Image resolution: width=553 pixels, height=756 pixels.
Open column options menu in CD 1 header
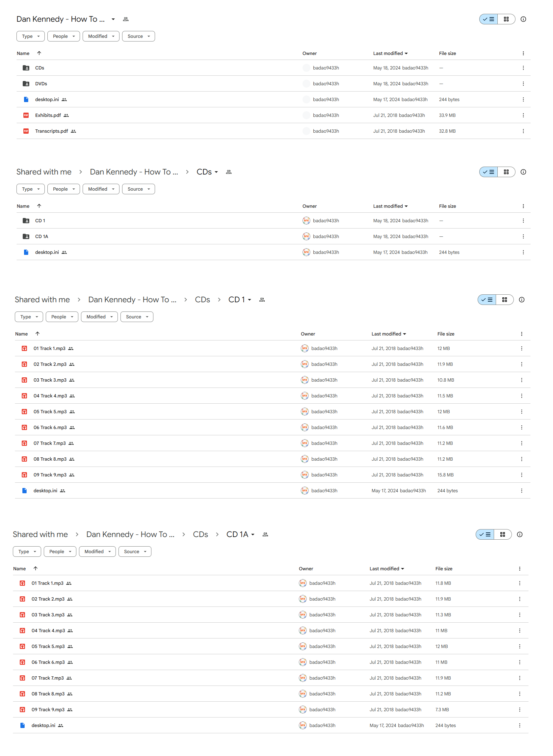coord(521,334)
